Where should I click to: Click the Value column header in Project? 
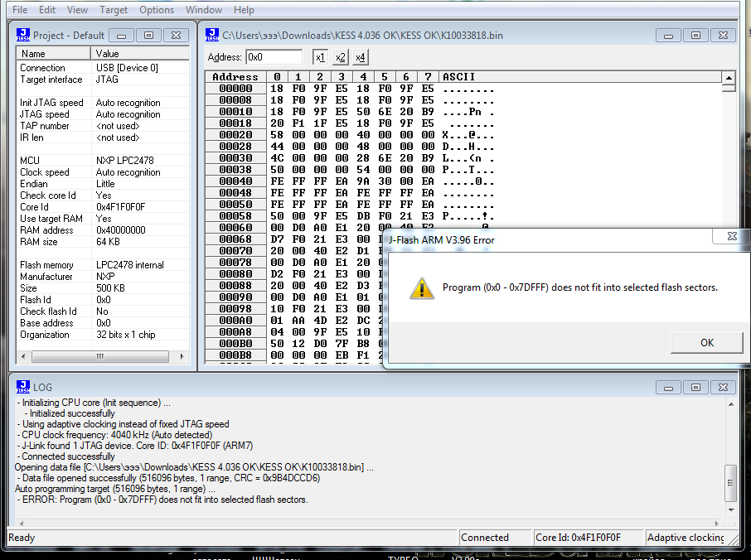point(140,54)
